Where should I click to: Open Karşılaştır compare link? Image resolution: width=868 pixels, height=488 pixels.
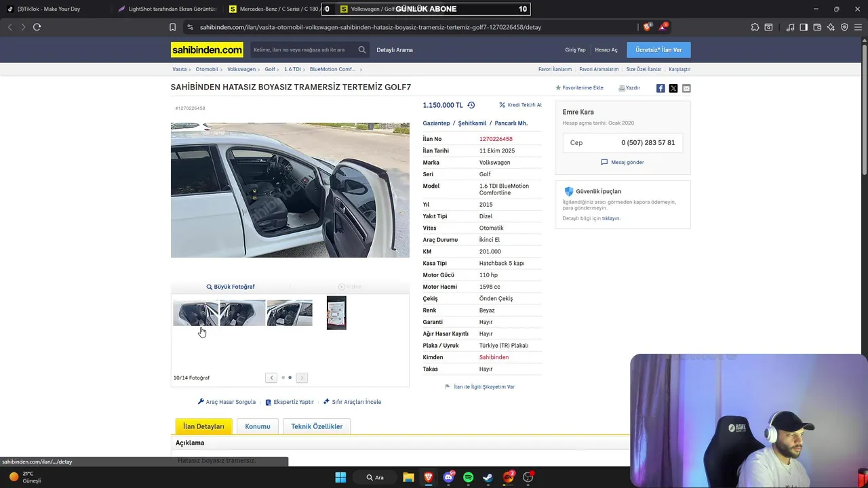click(679, 69)
